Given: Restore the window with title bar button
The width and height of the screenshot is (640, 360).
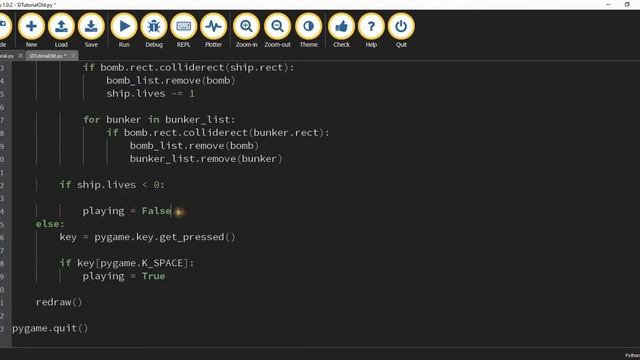Looking at the screenshot, I should click(627, 4).
